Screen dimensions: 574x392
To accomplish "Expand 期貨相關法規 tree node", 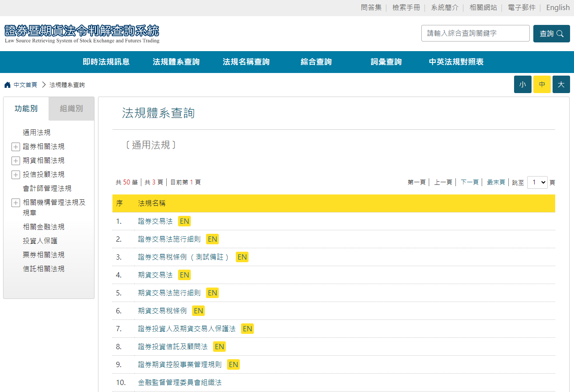I will [x=16, y=161].
